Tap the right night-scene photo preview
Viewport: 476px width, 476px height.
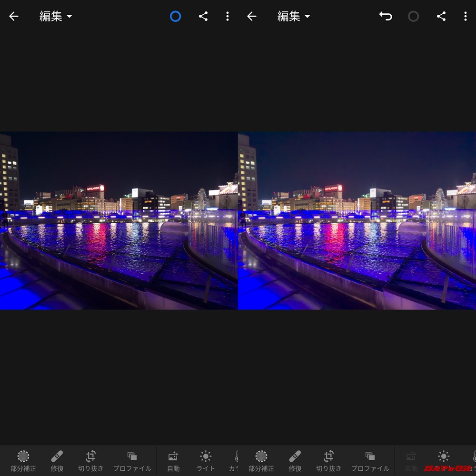[x=357, y=220]
